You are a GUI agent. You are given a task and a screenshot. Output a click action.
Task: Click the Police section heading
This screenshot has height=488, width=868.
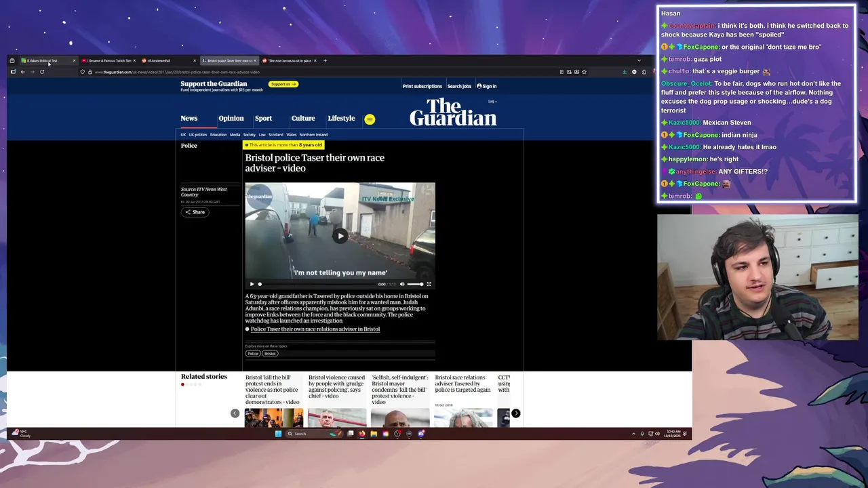189,146
